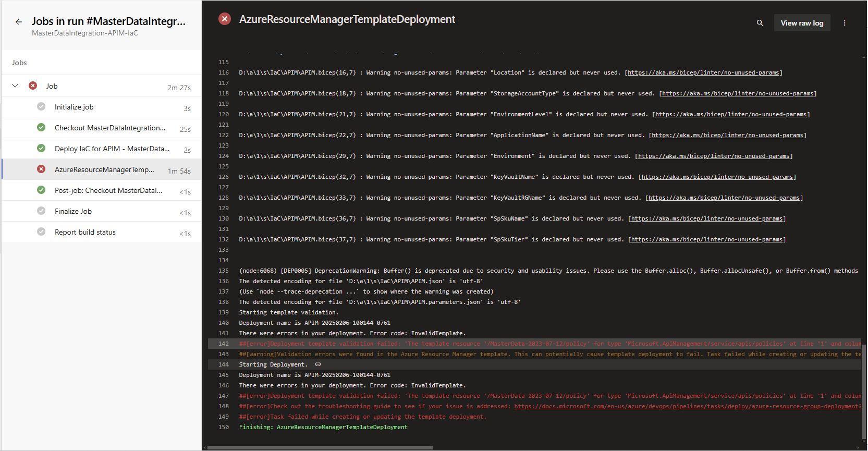Click the 25s duration on Checkout step
Image resolution: width=868 pixels, height=451 pixels.
(x=185, y=129)
